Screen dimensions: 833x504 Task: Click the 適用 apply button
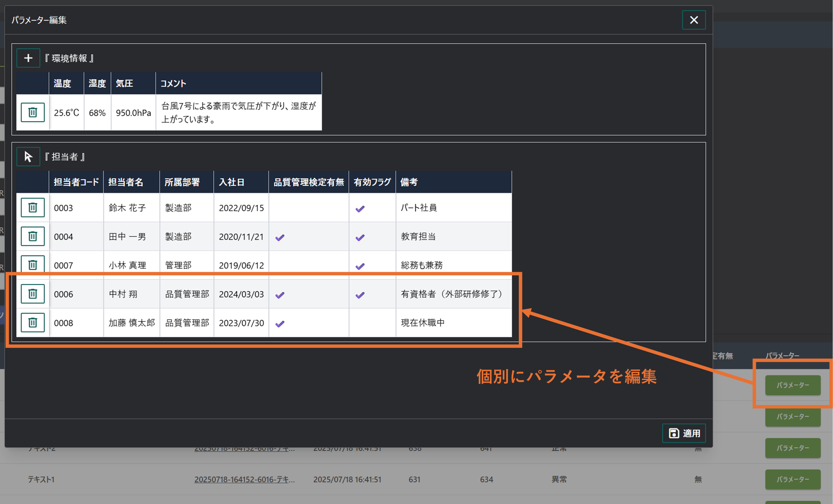[x=684, y=433]
